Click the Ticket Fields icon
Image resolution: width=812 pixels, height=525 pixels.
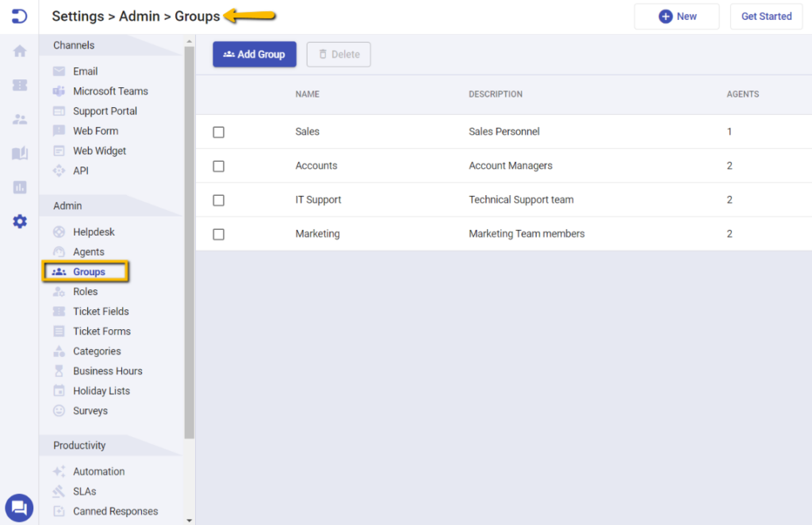[59, 311]
